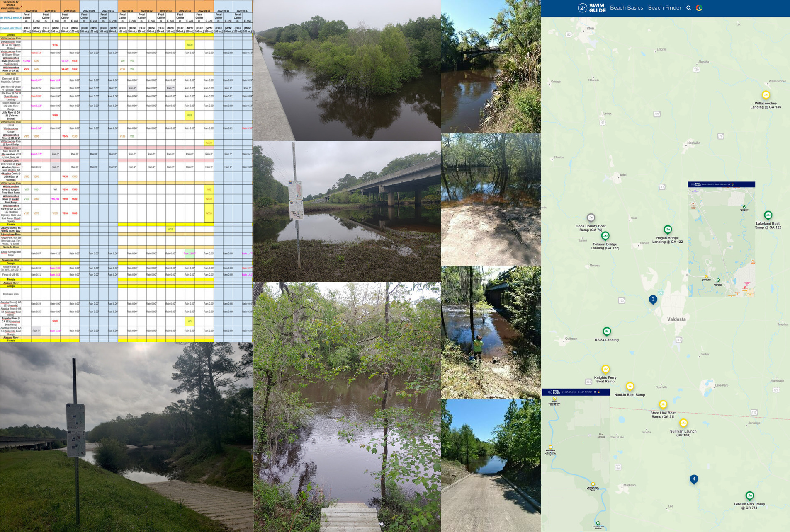Select the yellow W100 cell

190,45
